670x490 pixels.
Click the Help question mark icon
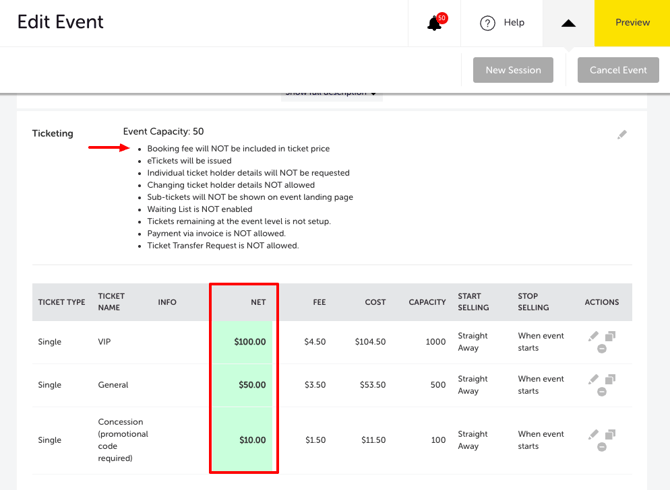[487, 23]
